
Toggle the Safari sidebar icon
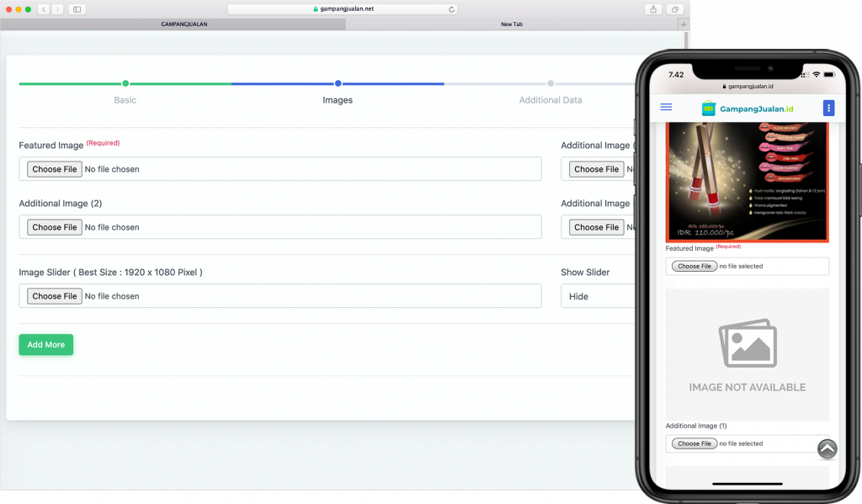[x=77, y=9]
